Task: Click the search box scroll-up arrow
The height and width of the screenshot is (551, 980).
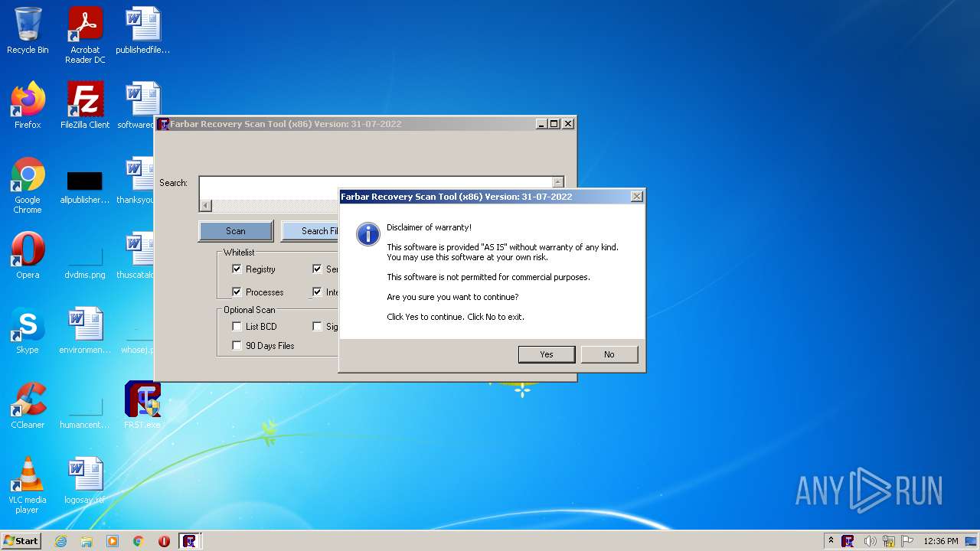Action: 558,182
